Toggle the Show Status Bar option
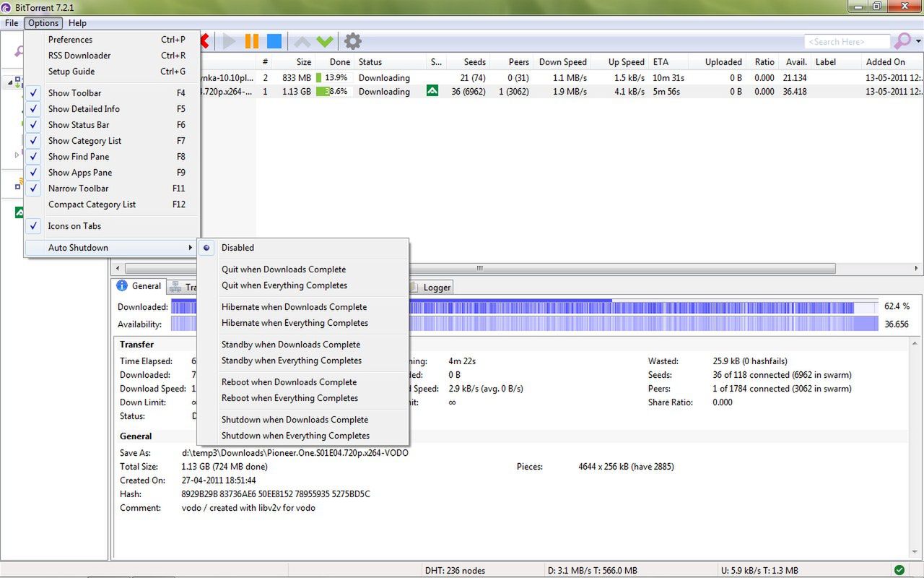This screenshot has height=578, width=924. (x=112, y=124)
